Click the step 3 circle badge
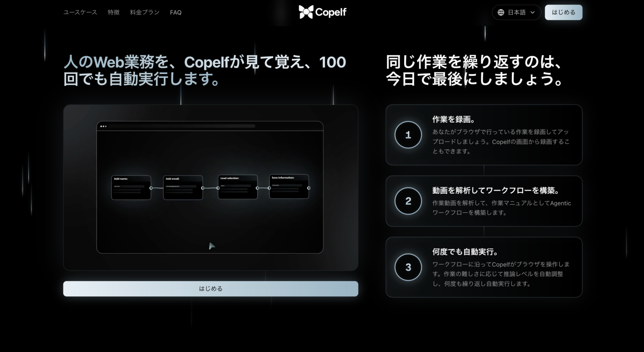Image resolution: width=644 pixels, height=352 pixels. click(408, 267)
